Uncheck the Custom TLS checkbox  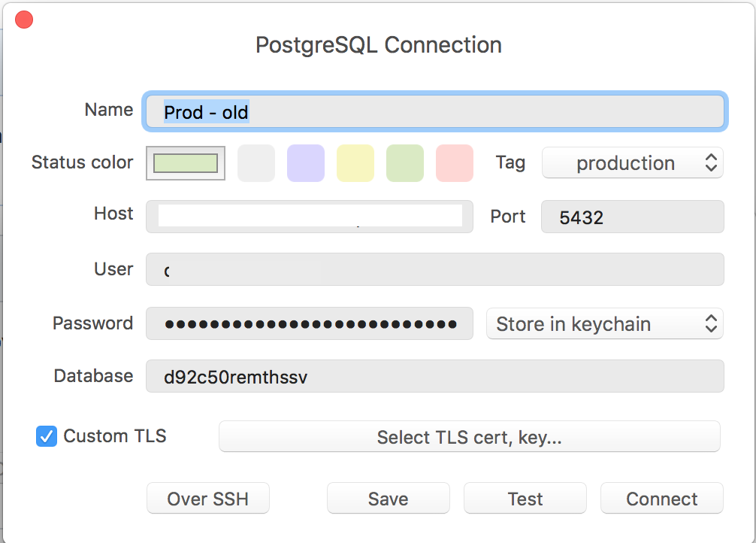click(47, 436)
